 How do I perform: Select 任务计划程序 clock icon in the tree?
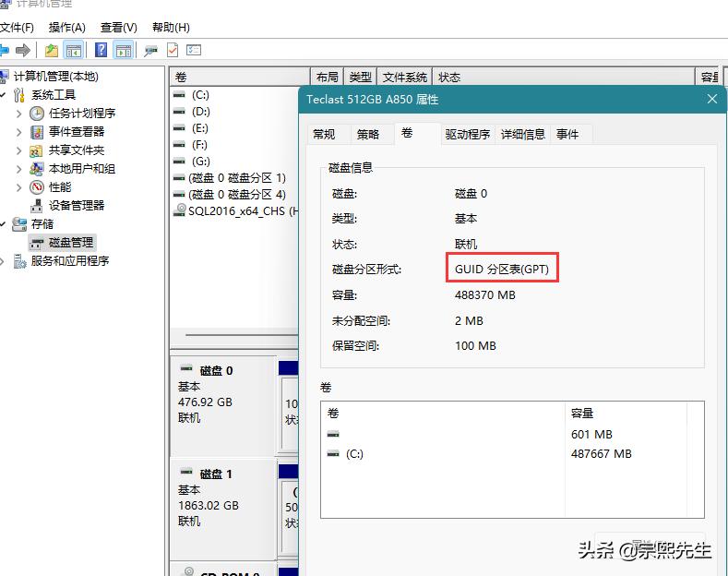click(x=37, y=114)
